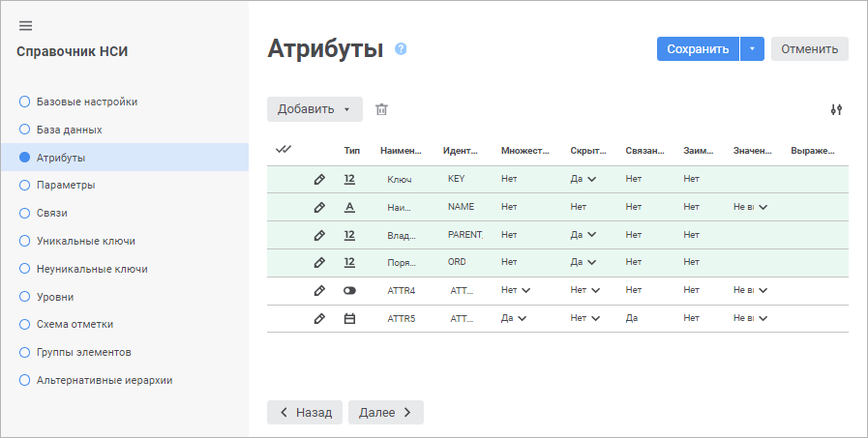Open the Альтернативные иерархии section
This screenshot has height=438, width=868.
105,380
